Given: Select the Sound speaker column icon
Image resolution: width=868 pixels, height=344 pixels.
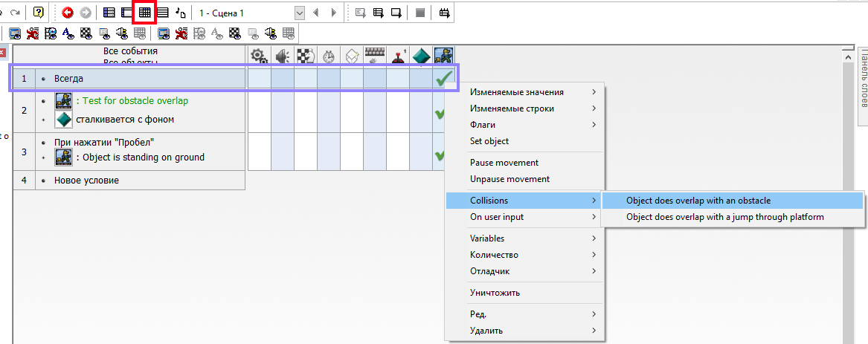Looking at the screenshot, I should tap(282, 56).
